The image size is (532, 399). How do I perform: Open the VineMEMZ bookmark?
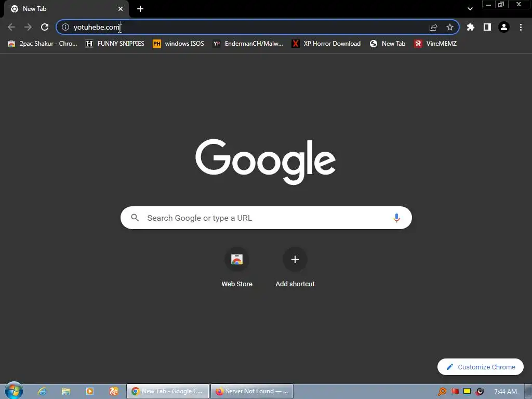(436, 44)
